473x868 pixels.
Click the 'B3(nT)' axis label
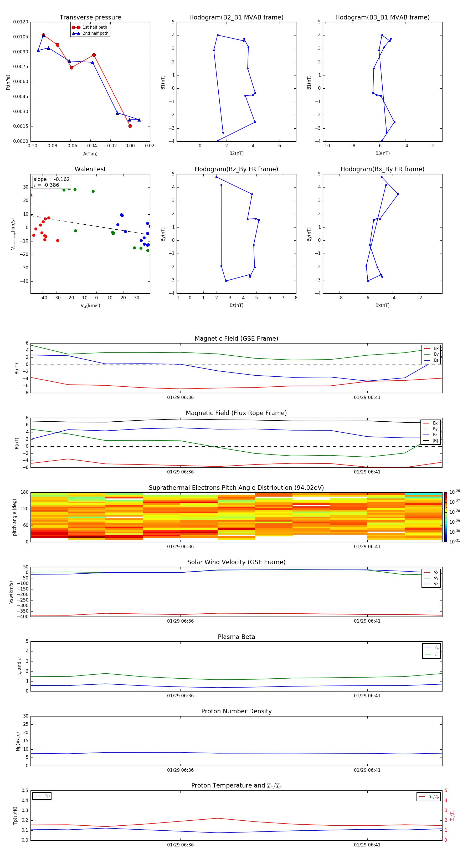(x=382, y=153)
